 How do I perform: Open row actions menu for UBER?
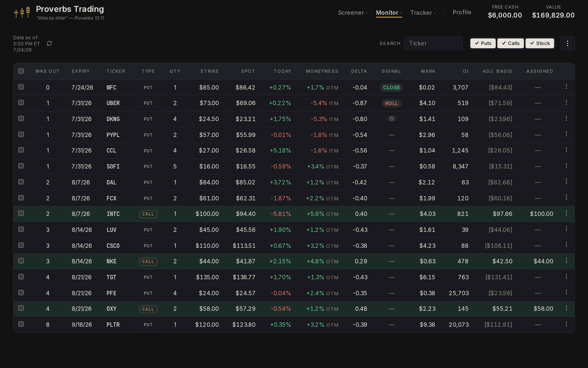click(x=566, y=102)
